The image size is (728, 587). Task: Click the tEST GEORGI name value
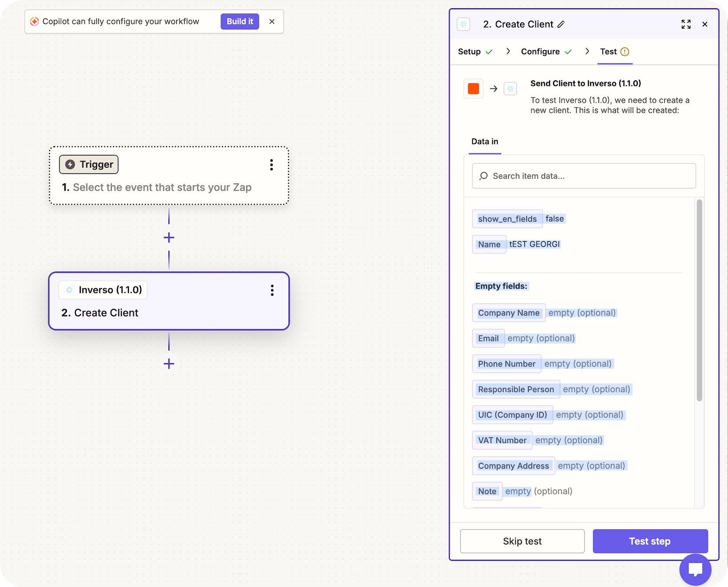click(x=535, y=244)
